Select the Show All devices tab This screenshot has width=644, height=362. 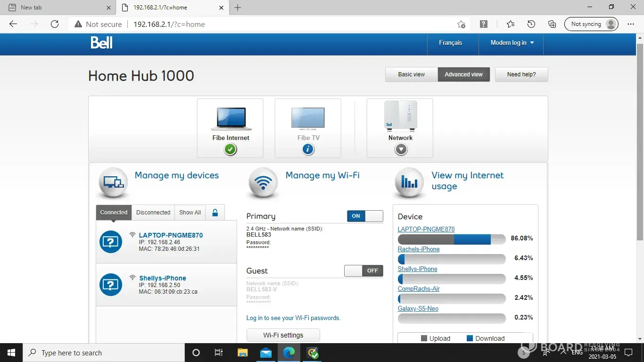(x=190, y=213)
